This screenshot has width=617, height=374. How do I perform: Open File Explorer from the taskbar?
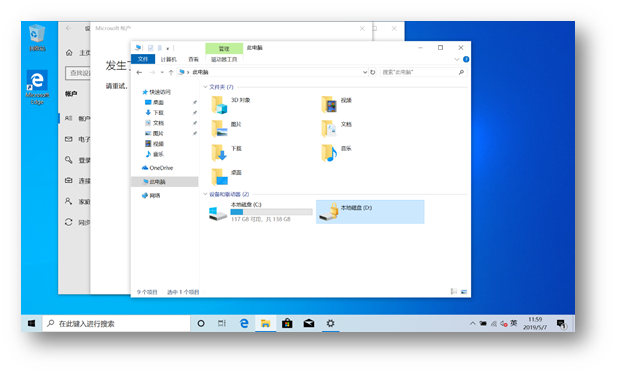coord(266,324)
